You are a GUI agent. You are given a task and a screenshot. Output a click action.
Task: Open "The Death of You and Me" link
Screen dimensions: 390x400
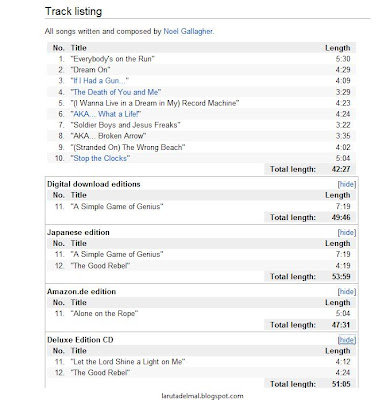[116, 92]
